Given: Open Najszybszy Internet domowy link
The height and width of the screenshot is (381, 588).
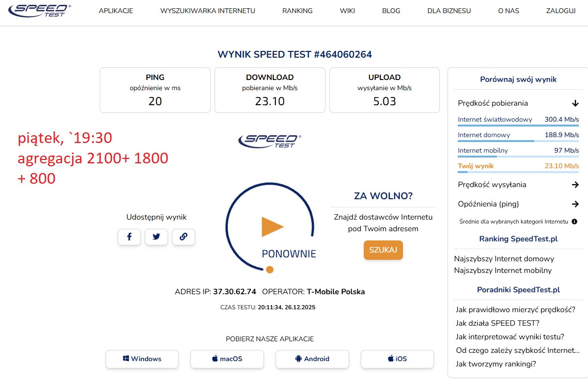Looking at the screenshot, I should [x=504, y=259].
